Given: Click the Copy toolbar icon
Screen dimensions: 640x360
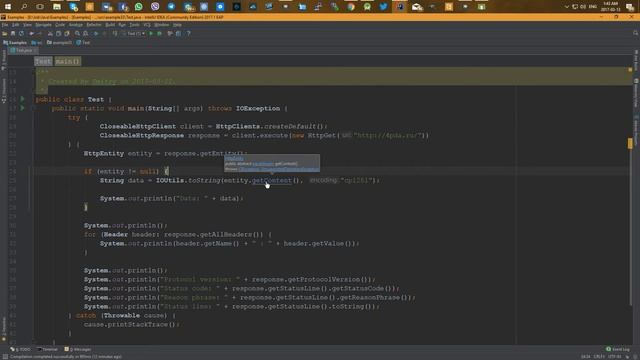Looking at the screenshot, I should tap(58, 33).
